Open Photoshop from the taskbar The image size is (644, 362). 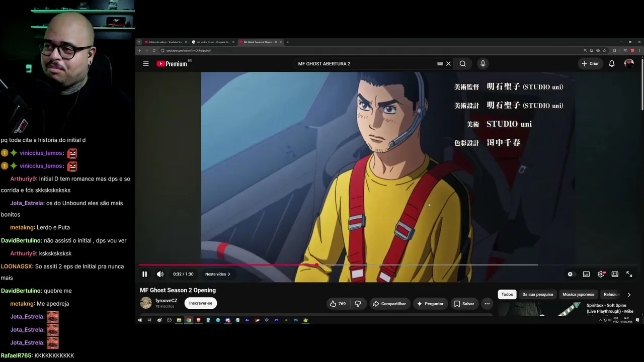coord(296,320)
